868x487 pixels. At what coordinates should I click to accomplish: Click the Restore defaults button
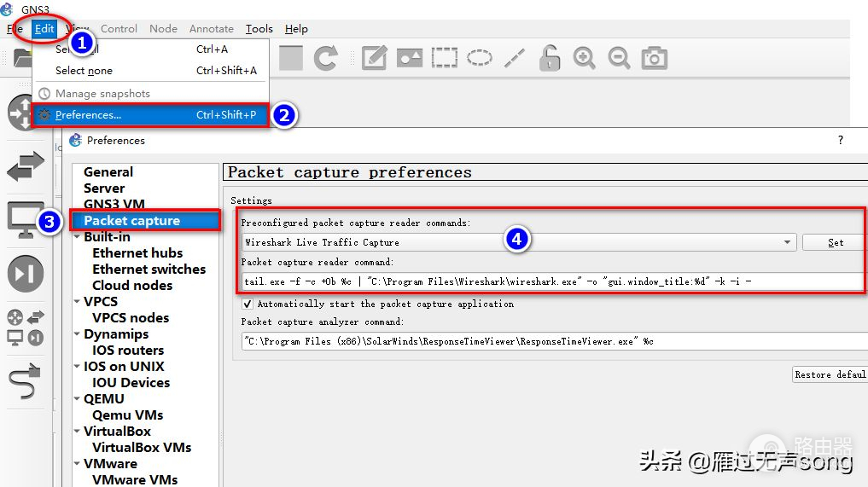coord(830,374)
